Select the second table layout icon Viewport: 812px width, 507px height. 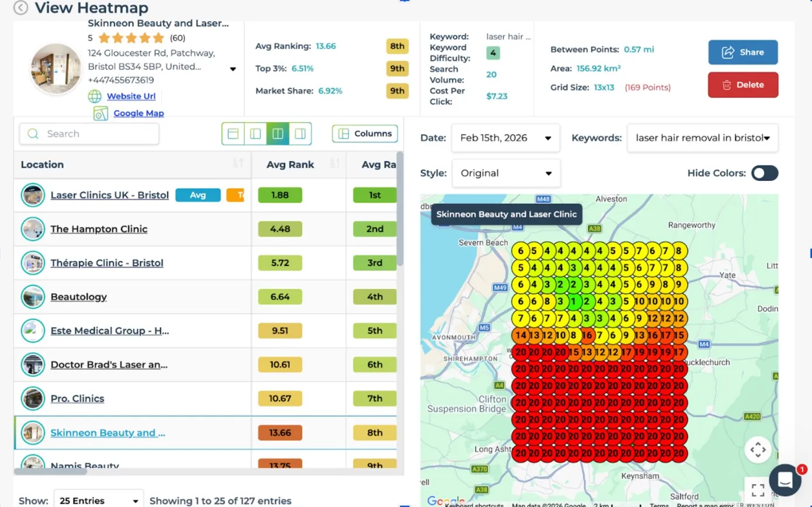click(255, 134)
